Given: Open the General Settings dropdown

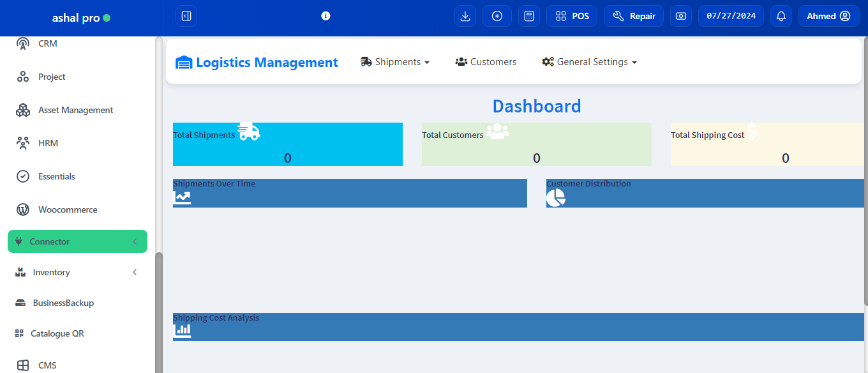Looking at the screenshot, I should pos(589,62).
